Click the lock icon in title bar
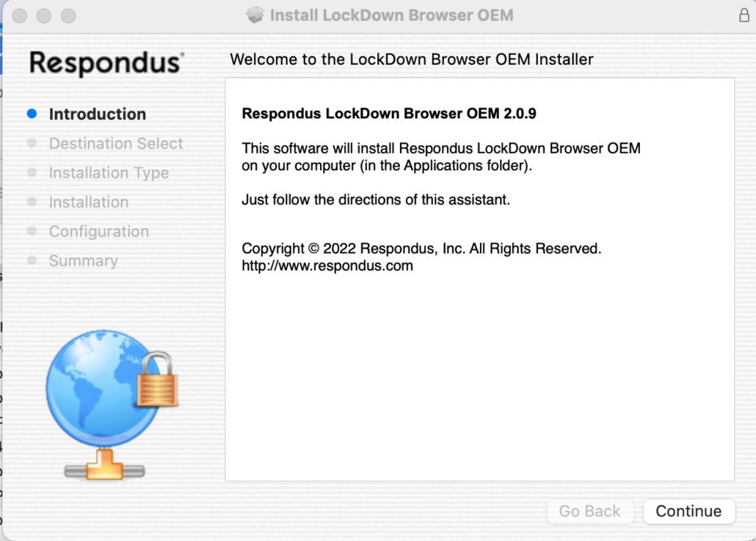 (x=744, y=15)
